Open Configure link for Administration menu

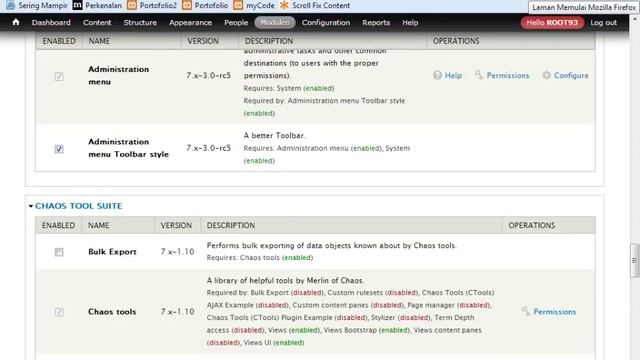click(571, 75)
